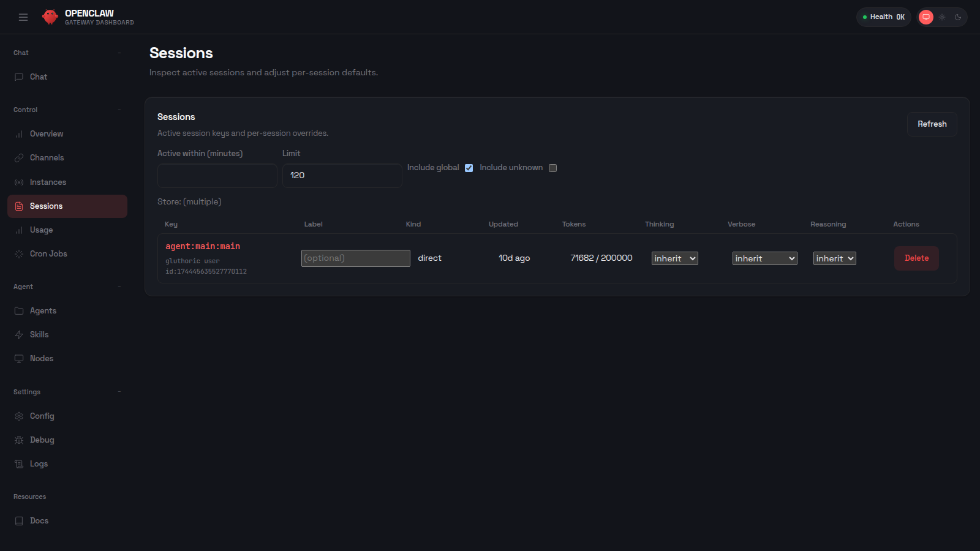Type in the optional Label field
980x551 pixels.
click(x=355, y=258)
